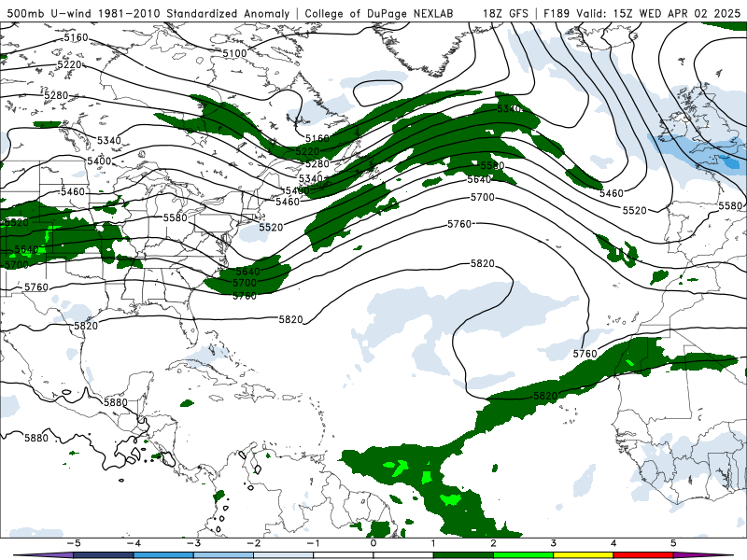Viewport: 747px width, 560px height.
Task: Click the yellow 3 to 4 colorbar segment
Action: point(583,555)
